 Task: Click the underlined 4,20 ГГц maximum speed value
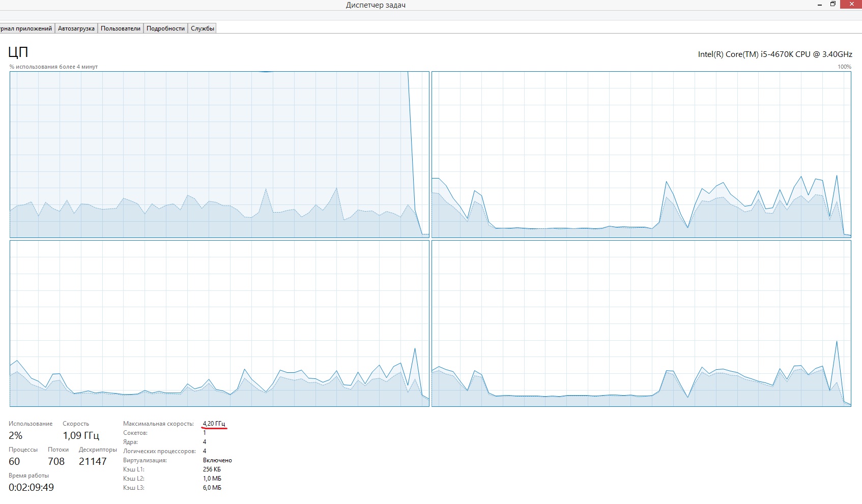click(214, 424)
